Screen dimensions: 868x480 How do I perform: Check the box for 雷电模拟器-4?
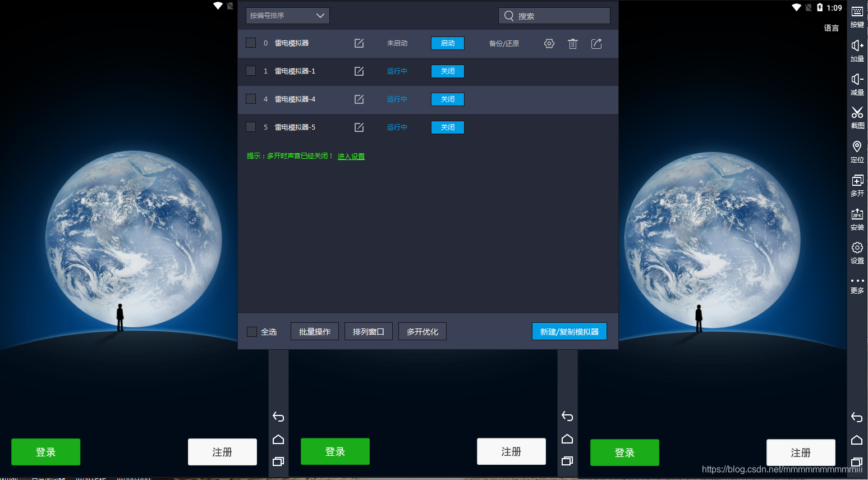coord(251,99)
